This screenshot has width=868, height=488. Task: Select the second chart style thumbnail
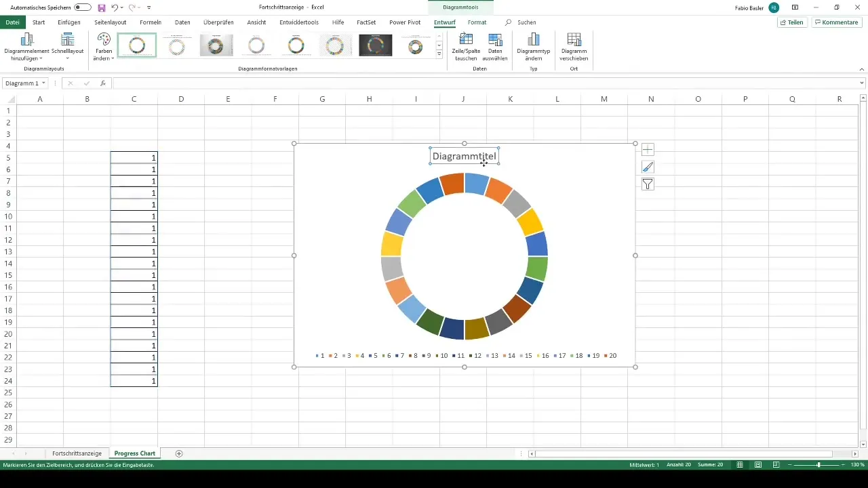point(176,45)
